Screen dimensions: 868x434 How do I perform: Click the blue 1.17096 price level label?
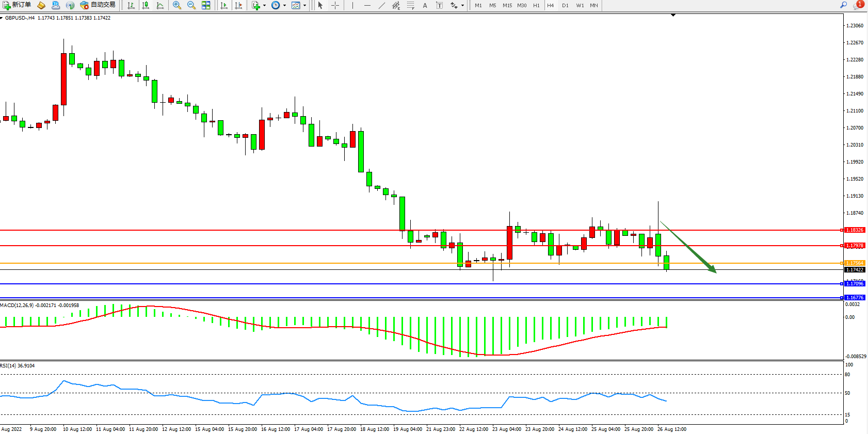(x=855, y=284)
